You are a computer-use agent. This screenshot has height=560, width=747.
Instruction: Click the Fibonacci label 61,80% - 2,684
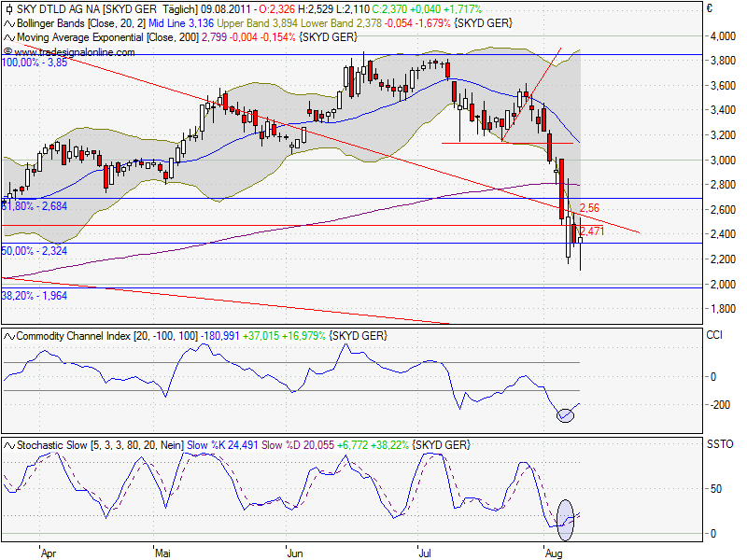(x=35, y=206)
